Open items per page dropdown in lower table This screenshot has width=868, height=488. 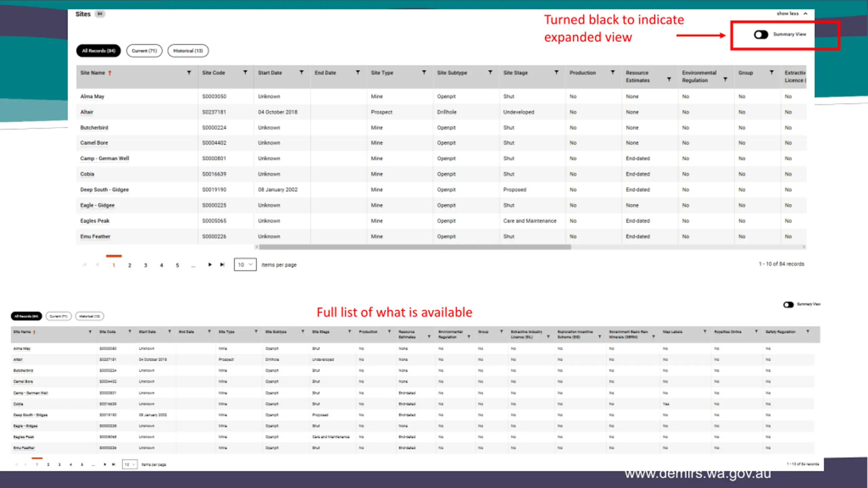[130, 464]
